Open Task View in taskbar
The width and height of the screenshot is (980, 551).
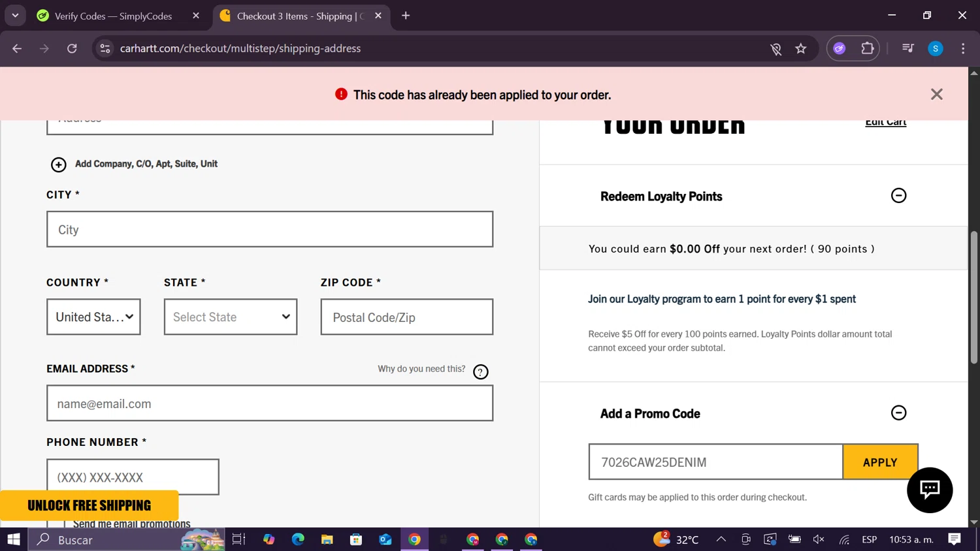(x=238, y=539)
